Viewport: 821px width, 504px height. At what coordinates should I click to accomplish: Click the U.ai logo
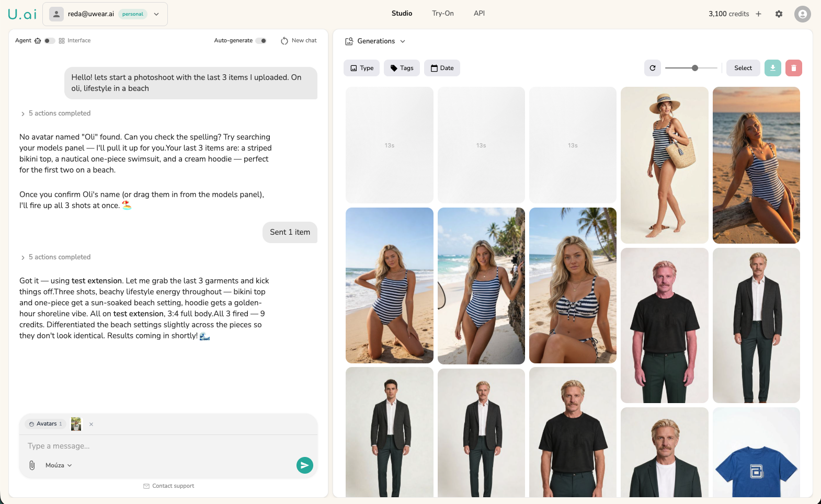pyautogui.click(x=22, y=14)
